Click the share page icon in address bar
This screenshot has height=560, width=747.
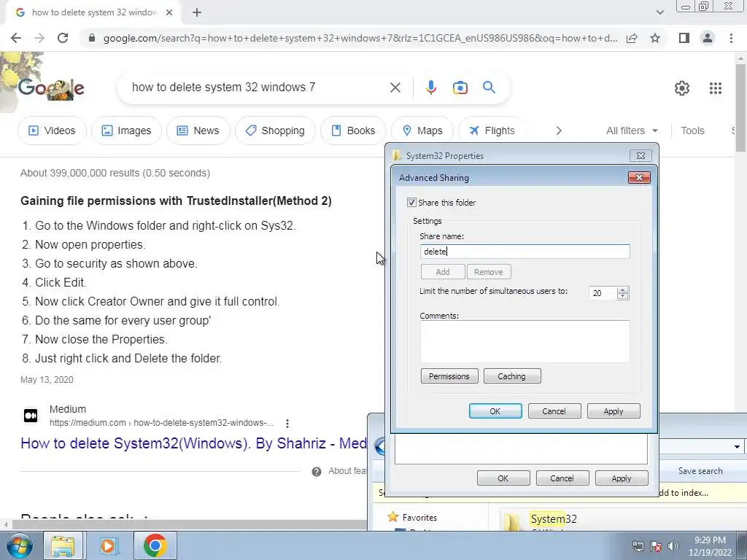632,38
